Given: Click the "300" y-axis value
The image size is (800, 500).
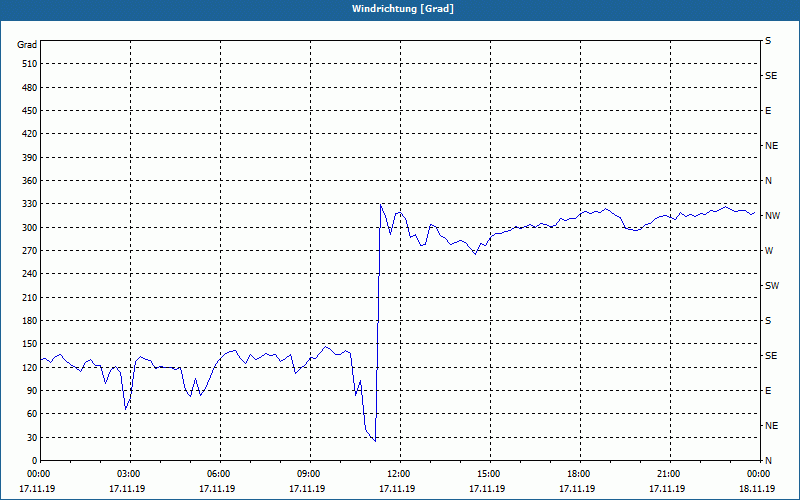Looking at the screenshot, I should 30,228.
